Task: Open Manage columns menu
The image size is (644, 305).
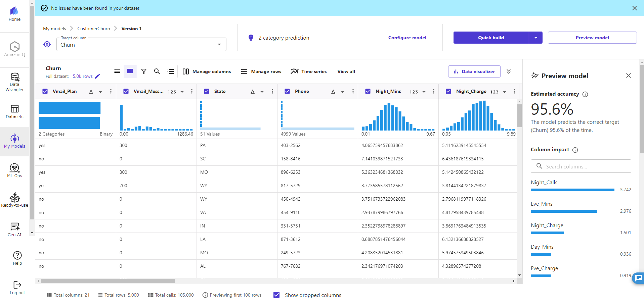Action: [207, 71]
